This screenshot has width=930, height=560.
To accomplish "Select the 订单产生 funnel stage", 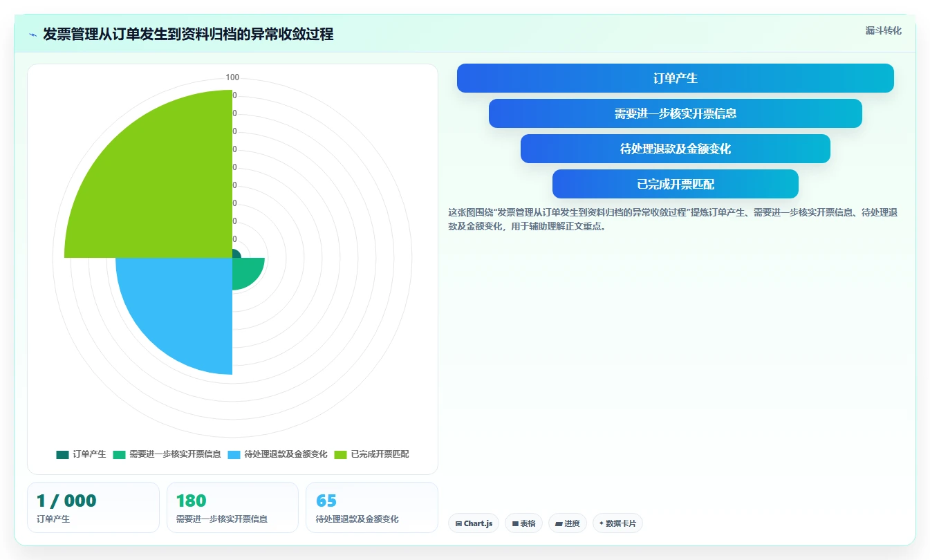I will 675,78.
